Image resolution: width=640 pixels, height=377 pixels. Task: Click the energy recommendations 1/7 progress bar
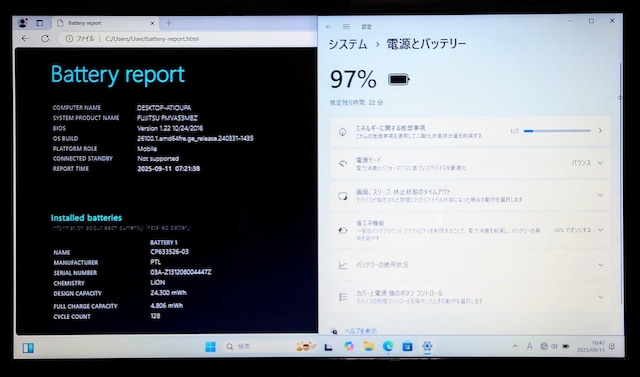pyautogui.click(x=557, y=131)
